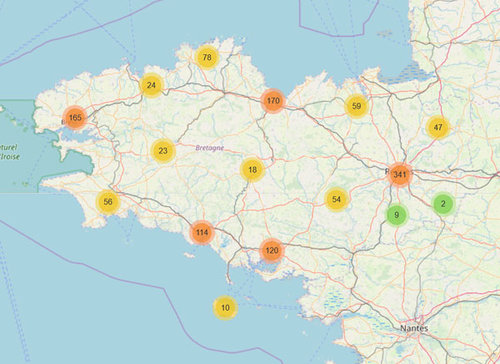The width and height of the screenshot is (500, 364).
Task: Click the Nantes city label
Action: tap(414, 328)
